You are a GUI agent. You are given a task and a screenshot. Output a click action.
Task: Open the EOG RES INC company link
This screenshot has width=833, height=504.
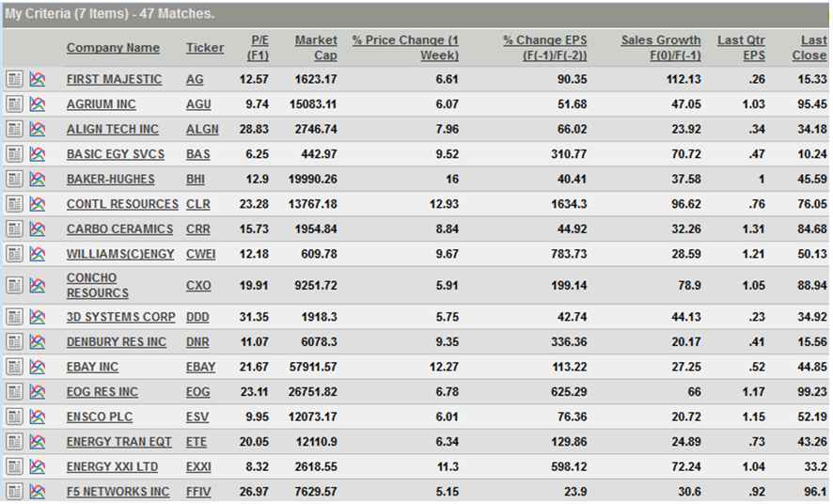click(x=102, y=392)
